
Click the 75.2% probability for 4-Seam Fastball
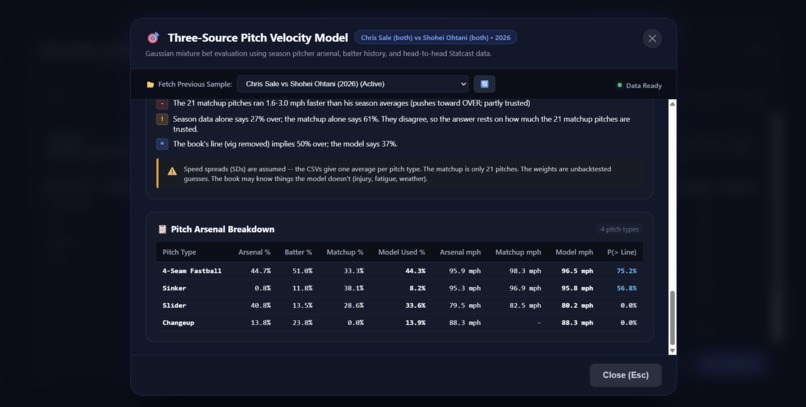pos(627,271)
